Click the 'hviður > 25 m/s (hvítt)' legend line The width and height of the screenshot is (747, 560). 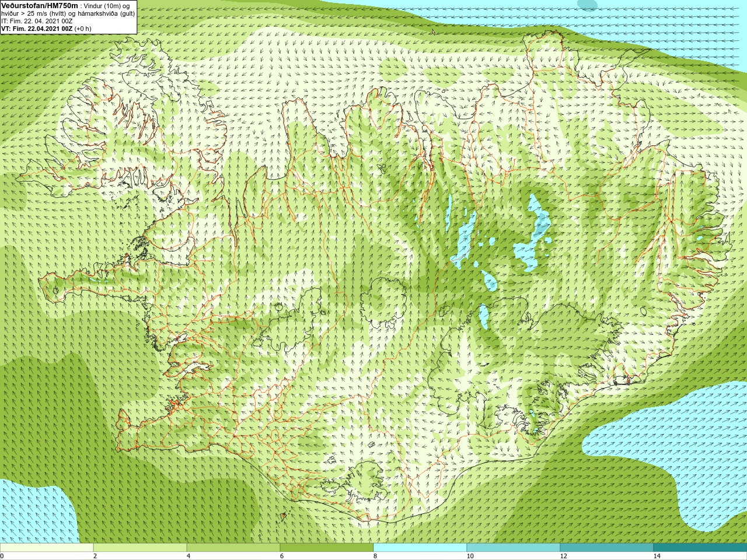point(68,13)
